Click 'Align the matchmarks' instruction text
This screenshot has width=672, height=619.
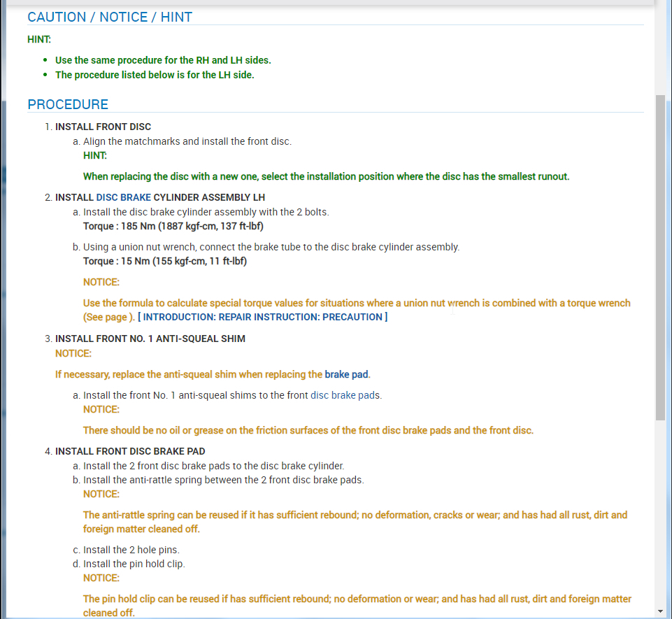point(187,141)
